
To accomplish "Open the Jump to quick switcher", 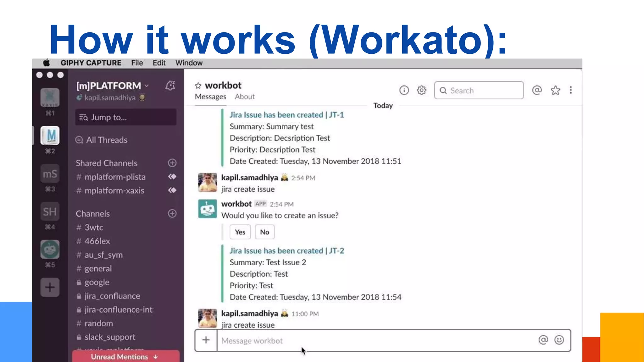I will pyautogui.click(x=126, y=117).
